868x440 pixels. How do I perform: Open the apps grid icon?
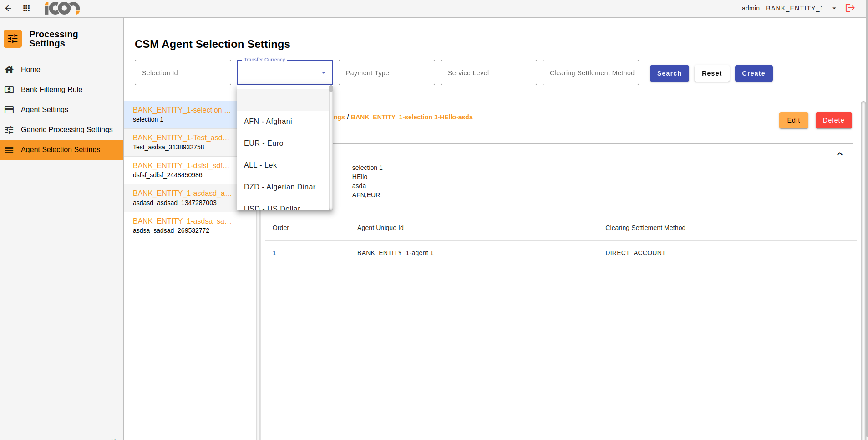click(26, 8)
